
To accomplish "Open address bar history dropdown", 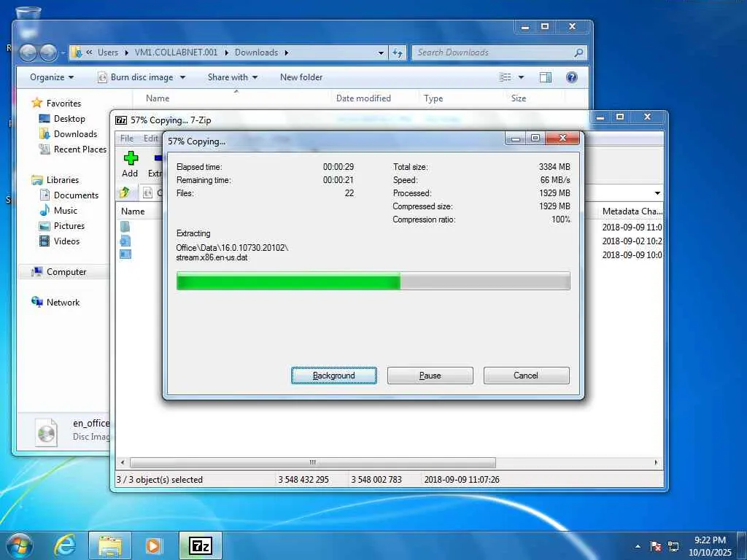I will (381, 52).
